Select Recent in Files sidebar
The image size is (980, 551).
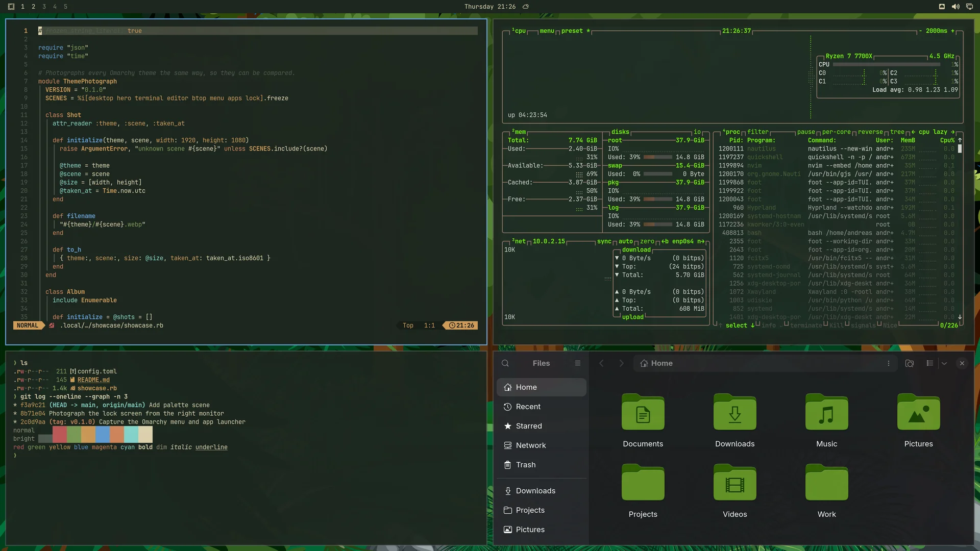pyautogui.click(x=542, y=407)
